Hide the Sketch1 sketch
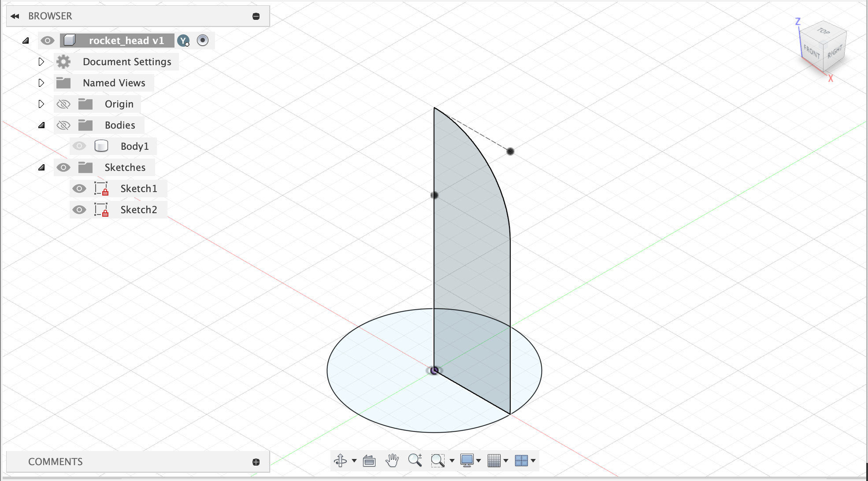This screenshot has height=481, width=868. point(79,188)
